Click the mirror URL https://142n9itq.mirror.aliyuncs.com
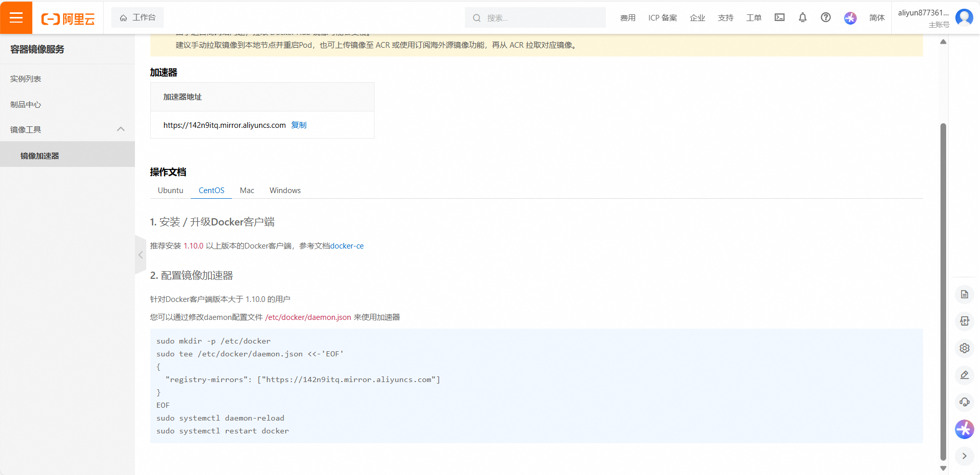 [224, 125]
